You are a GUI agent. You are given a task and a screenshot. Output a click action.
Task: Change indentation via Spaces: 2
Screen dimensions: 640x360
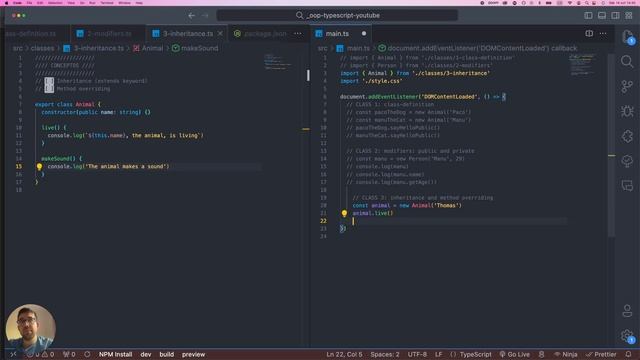[385, 354]
